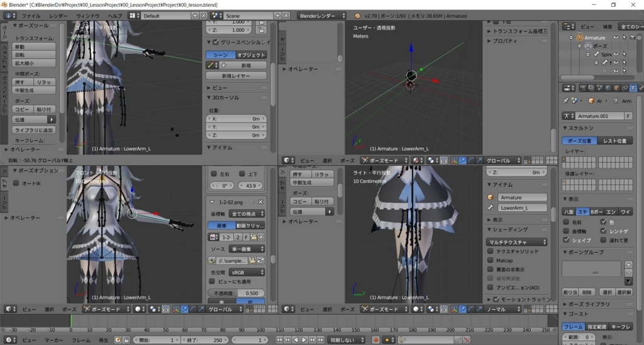
Task: Click the Blender logo icon next to version text
Action: click(x=357, y=16)
